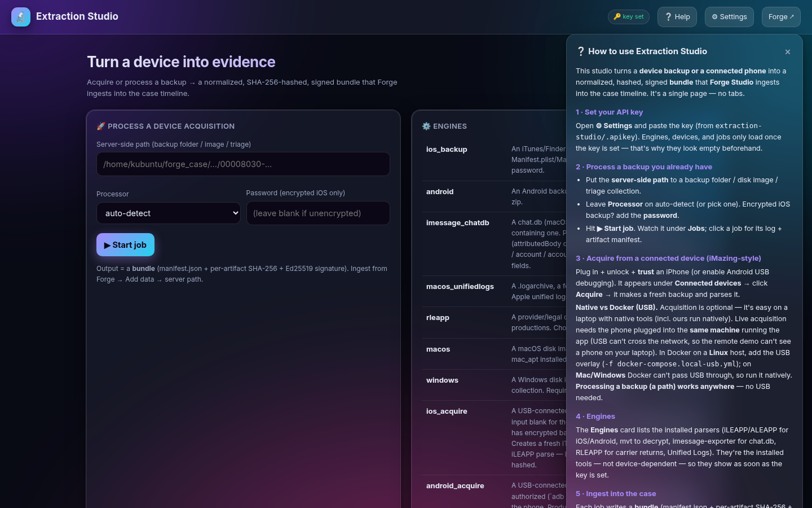Click the 'Password (encrypted iOS only)' label
Viewport: 812px width, 508px height.
pyautogui.click(x=295, y=193)
